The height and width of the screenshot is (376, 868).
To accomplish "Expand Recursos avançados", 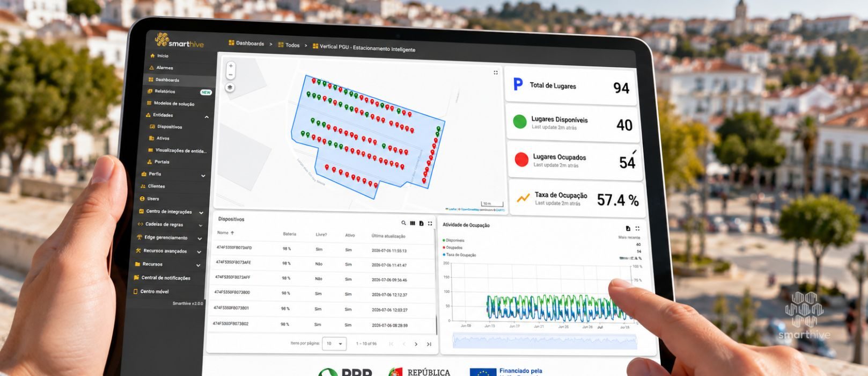I will 199,252.
